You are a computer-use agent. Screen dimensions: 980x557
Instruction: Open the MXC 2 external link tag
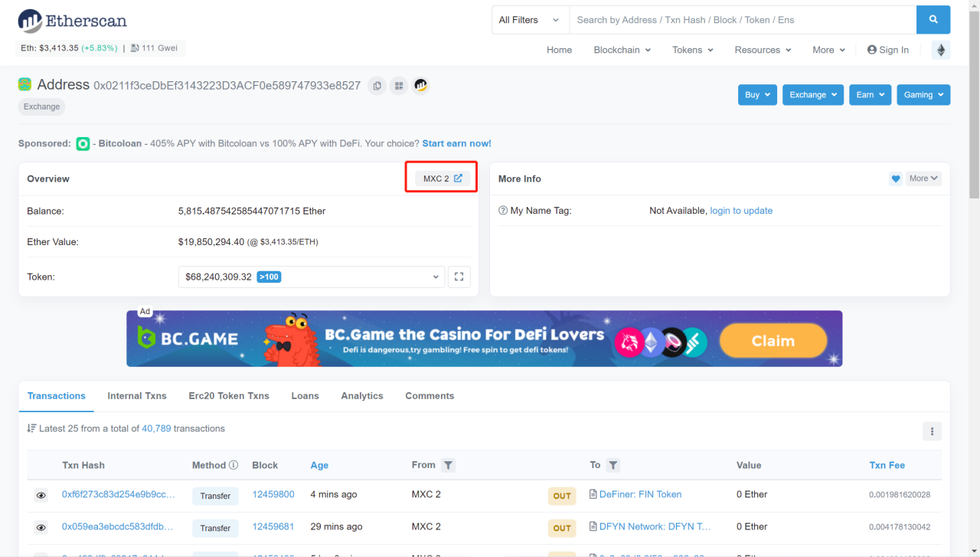click(x=443, y=179)
